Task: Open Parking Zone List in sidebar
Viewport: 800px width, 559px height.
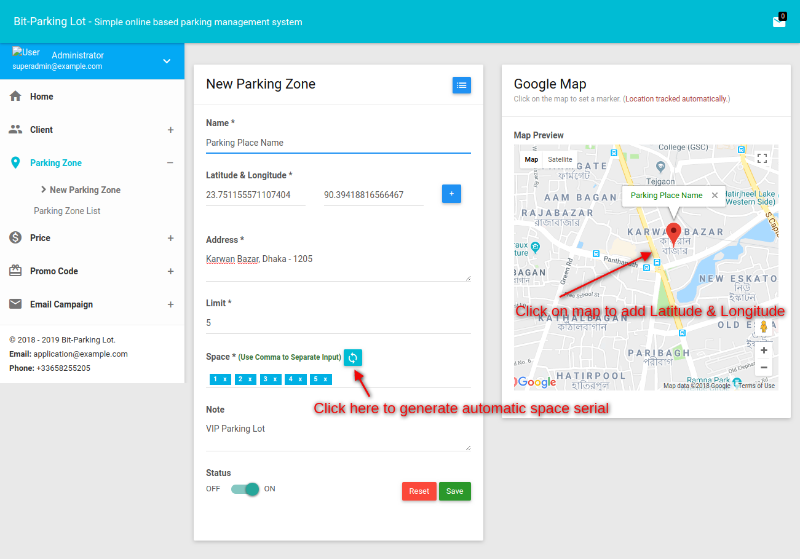Action: [x=67, y=211]
